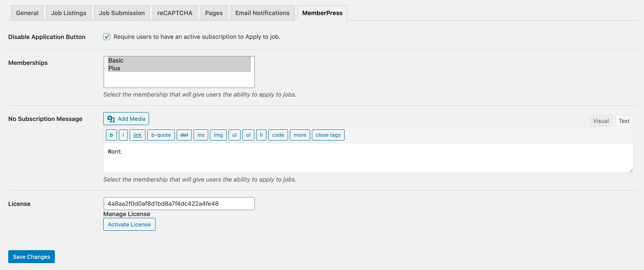Click the No Subscription Message label
The height and width of the screenshot is (270, 644).
pyautogui.click(x=45, y=119)
